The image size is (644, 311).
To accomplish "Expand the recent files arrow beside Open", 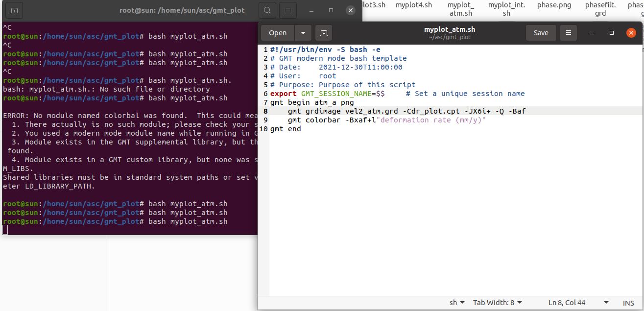I will [x=303, y=33].
